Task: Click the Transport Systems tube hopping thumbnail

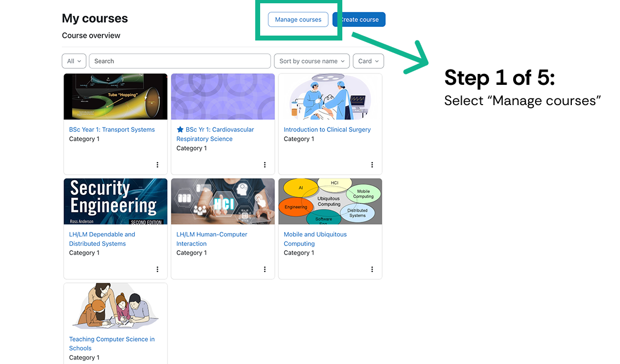Action: point(116,96)
